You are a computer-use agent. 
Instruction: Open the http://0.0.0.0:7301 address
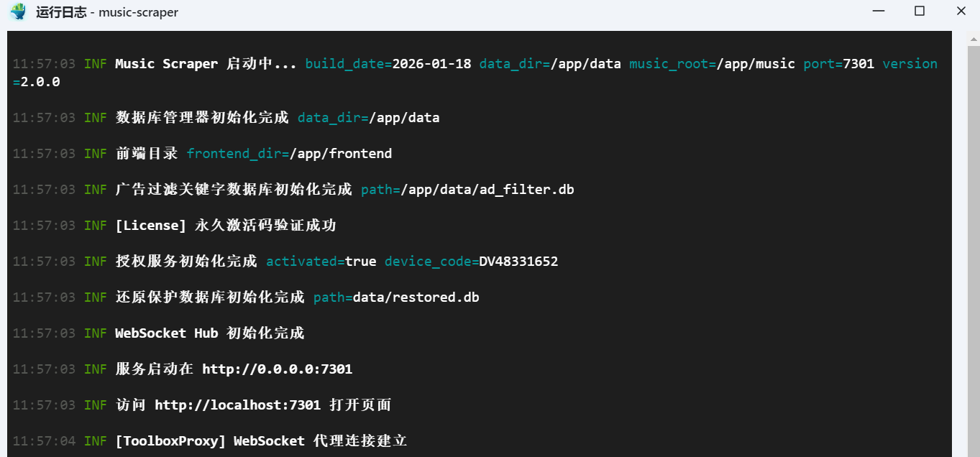277,369
